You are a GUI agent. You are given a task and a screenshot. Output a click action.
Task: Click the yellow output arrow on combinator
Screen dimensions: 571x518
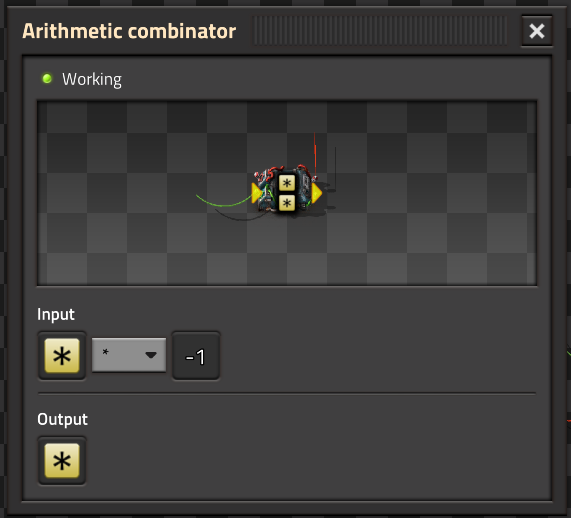coord(317,193)
